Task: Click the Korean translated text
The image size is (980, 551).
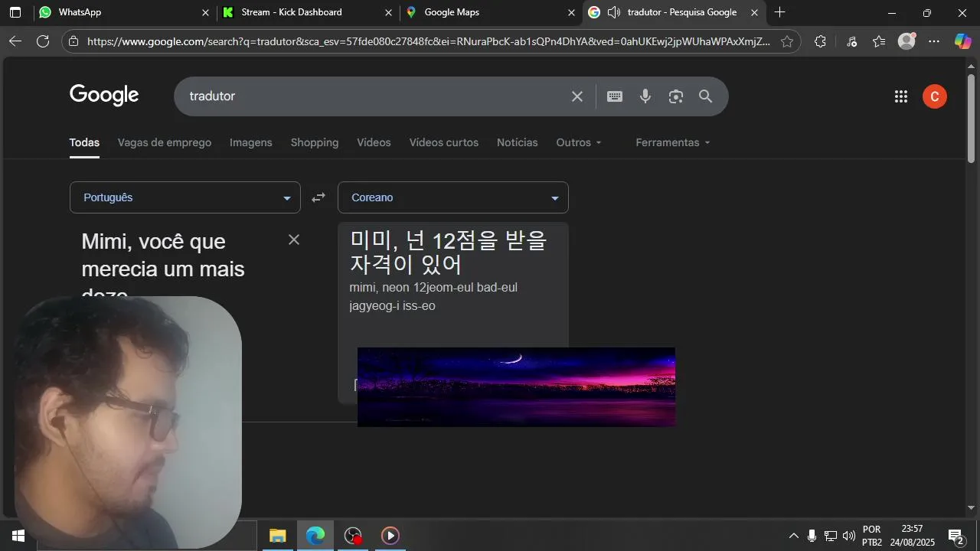Action: coord(449,253)
